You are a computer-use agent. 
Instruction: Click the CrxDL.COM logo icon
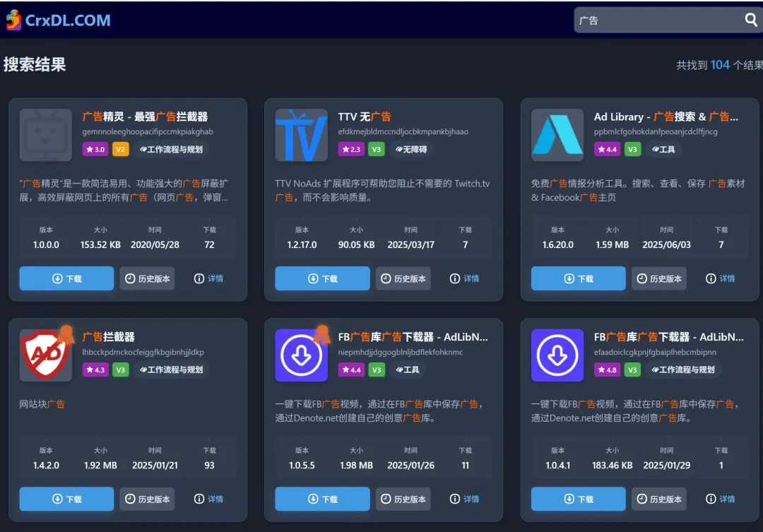(13, 20)
